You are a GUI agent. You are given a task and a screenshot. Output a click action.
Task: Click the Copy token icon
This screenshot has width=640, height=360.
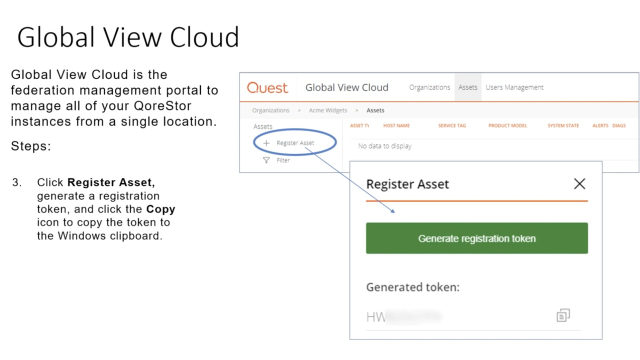tap(563, 316)
